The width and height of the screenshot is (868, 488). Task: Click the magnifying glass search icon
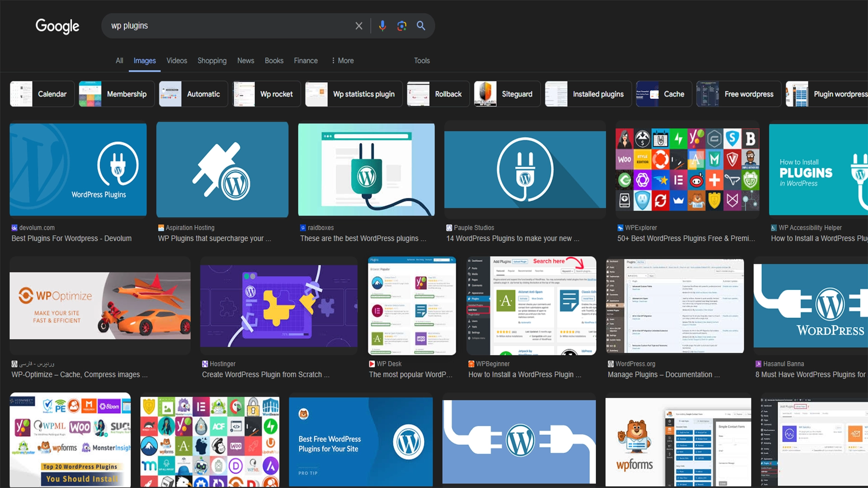click(x=421, y=26)
